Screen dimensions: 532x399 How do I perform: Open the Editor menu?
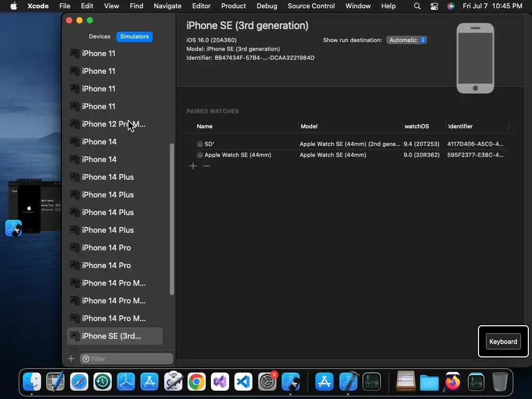click(201, 6)
